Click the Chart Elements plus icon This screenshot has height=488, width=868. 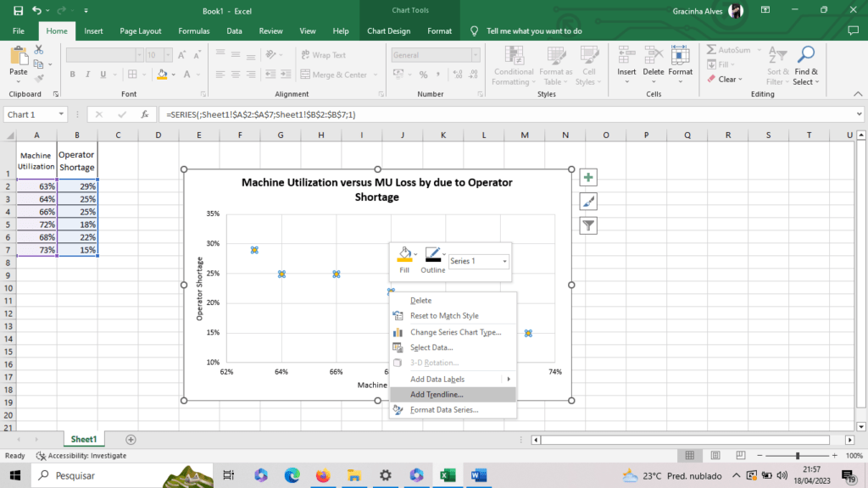[588, 178]
